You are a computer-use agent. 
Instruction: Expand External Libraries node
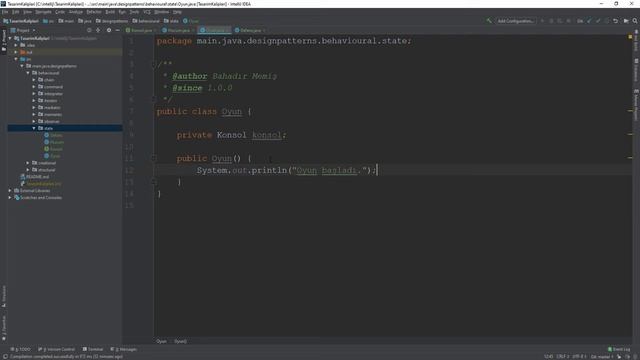(x=10, y=191)
